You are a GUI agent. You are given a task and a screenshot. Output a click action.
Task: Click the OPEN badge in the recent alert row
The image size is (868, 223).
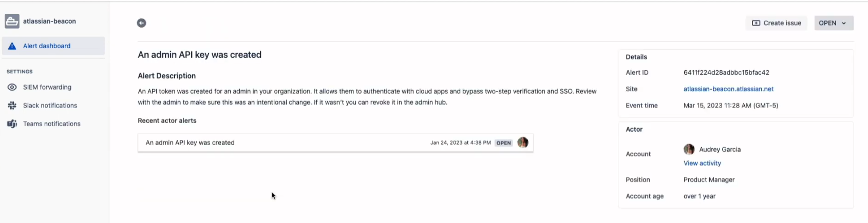pos(503,143)
